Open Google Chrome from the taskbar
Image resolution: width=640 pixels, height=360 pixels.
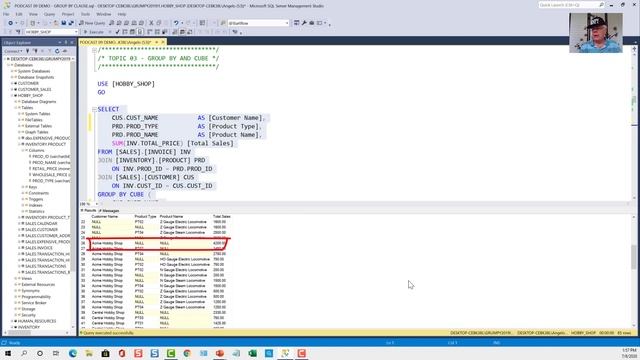187,353
